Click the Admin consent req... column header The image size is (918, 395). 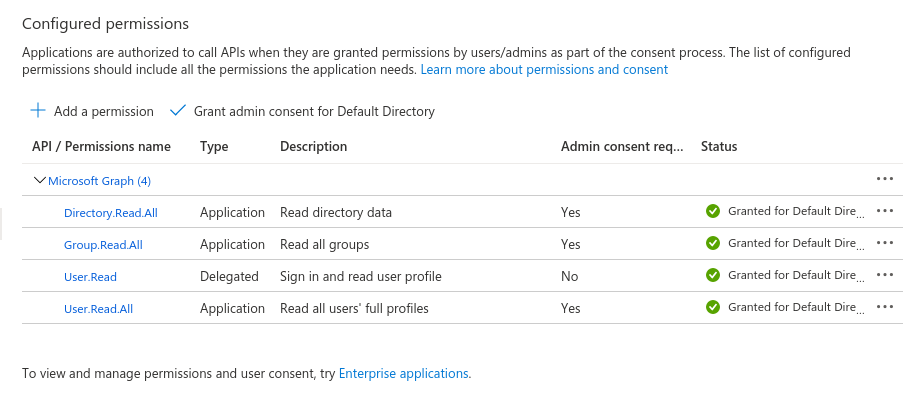click(x=622, y=146)
